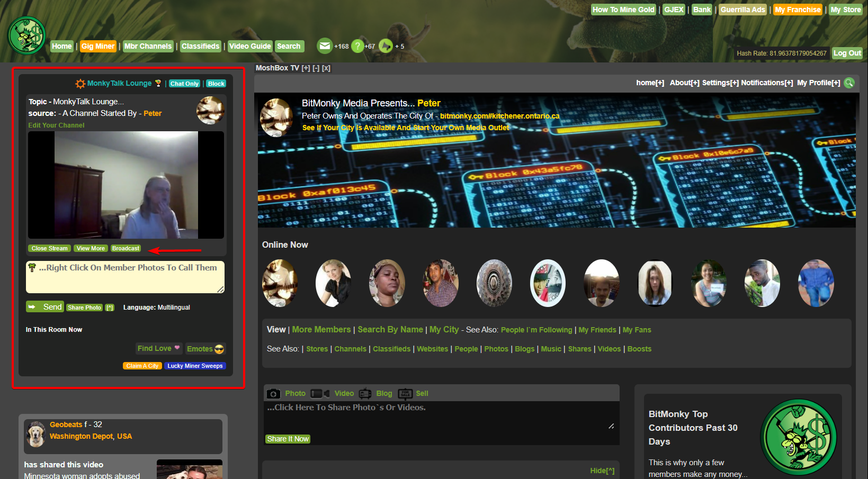The image size is (868, 479).
Task: Click the green question mark help icon
Action: [x=357, y=46]
